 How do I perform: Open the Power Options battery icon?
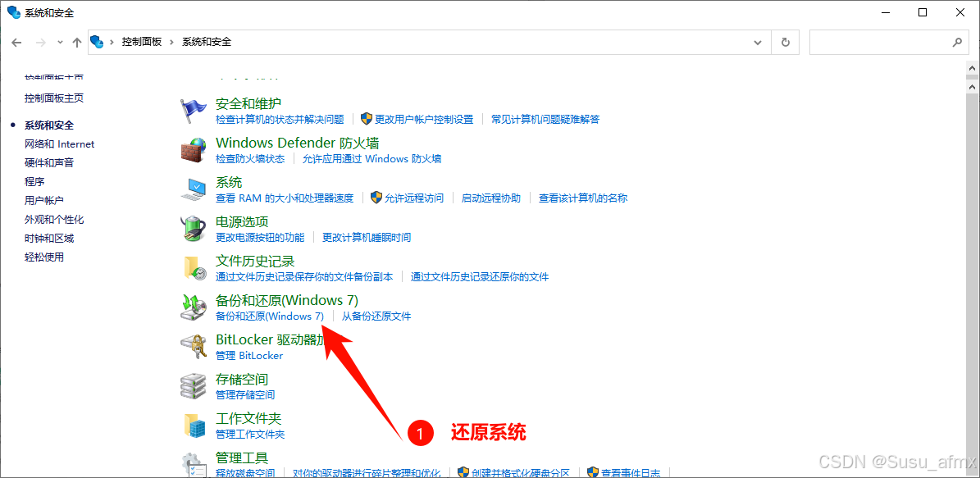(x=193, y=230)
